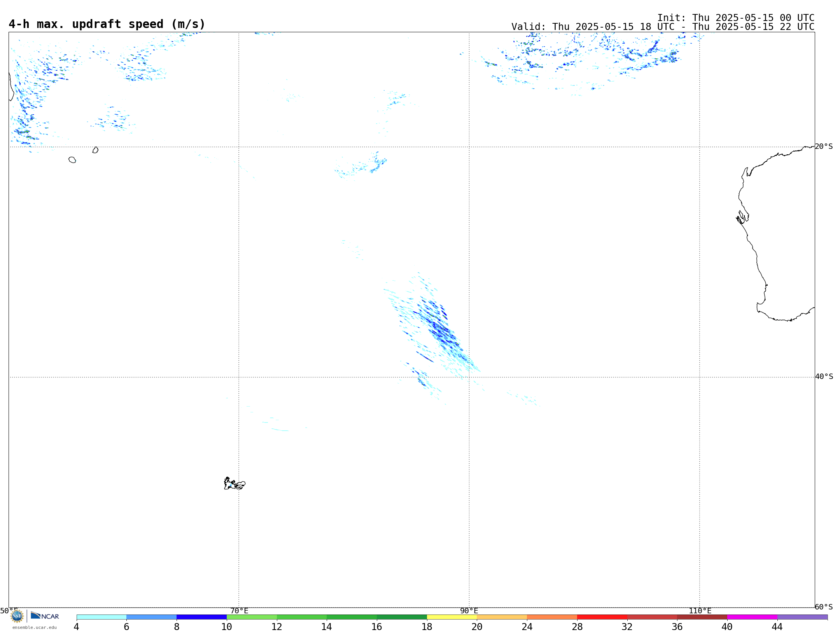This screenshot has height=632, width=840.
Task: Click the 110°E longitude label
Action: click(700, 611)
